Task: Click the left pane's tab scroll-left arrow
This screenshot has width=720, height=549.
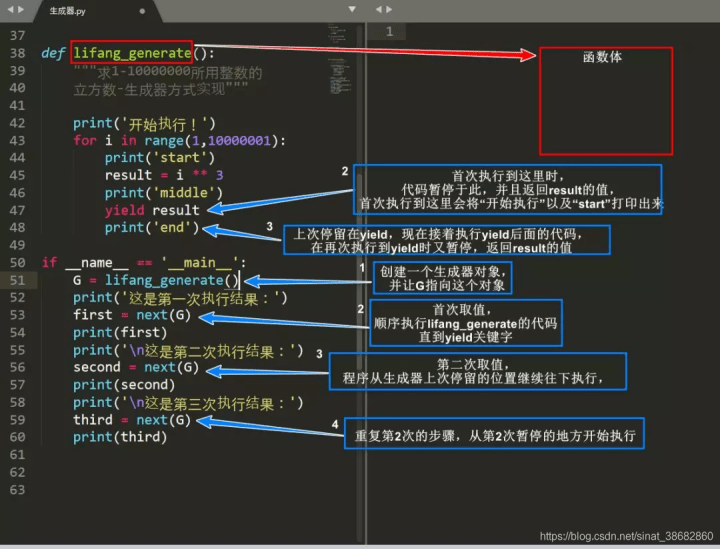Action: coord(10,9)
